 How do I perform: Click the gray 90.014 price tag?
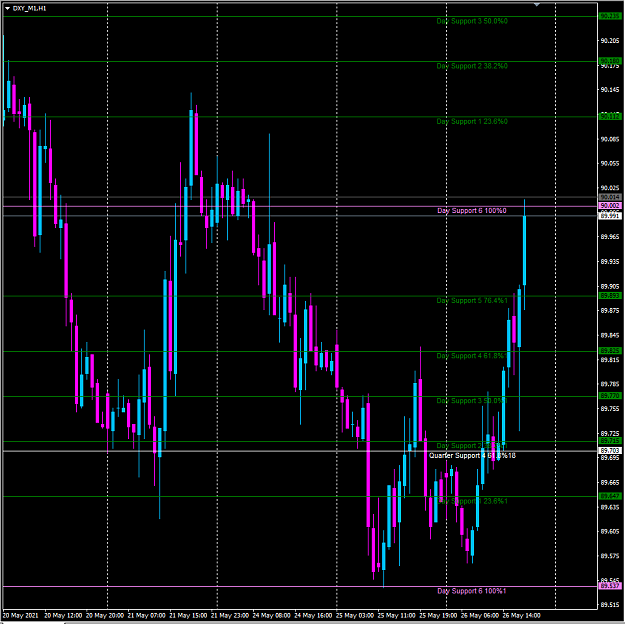coord(610,197)
